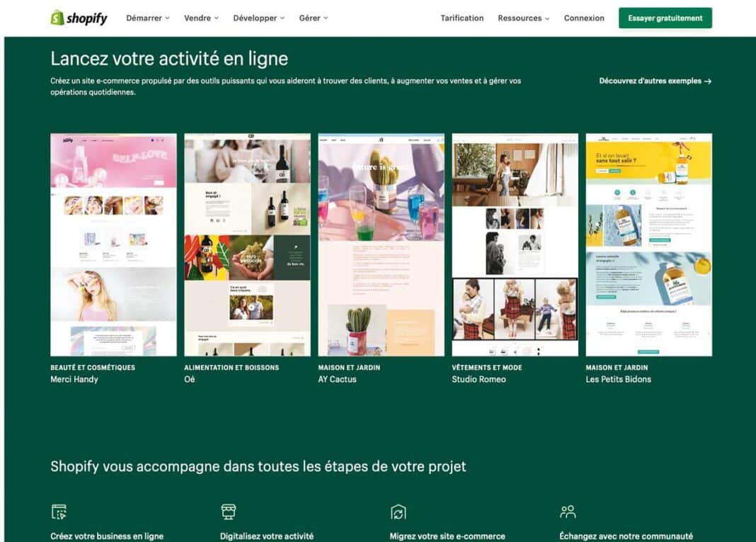Select the Studio Romeo store preview
The image size is (756, 542).
point(515,244)
